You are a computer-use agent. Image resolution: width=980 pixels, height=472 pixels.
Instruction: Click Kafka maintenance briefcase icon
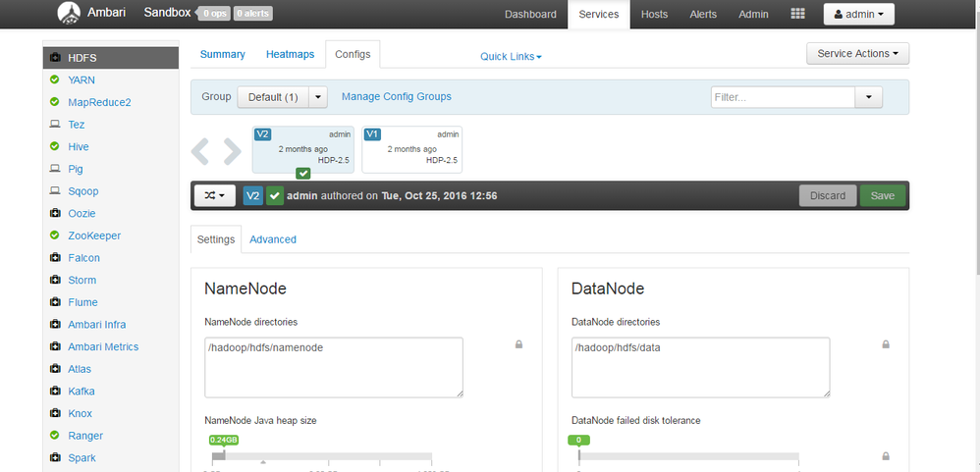[54, 392]
